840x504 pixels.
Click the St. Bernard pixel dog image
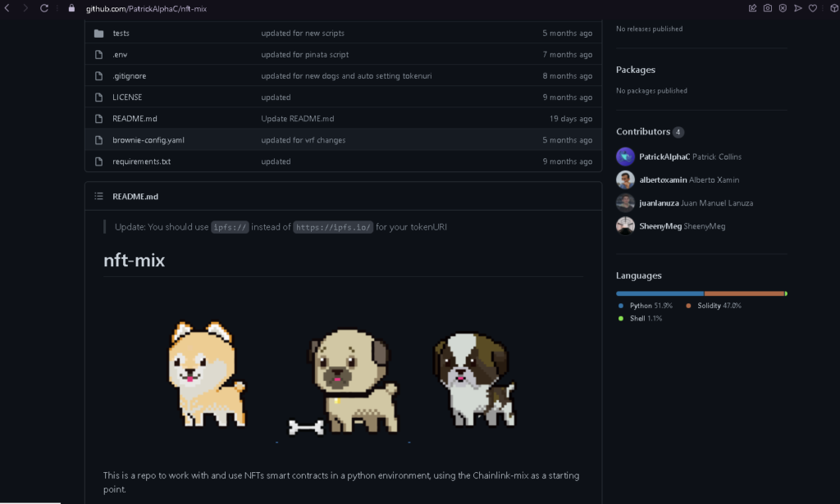point(473,380)
